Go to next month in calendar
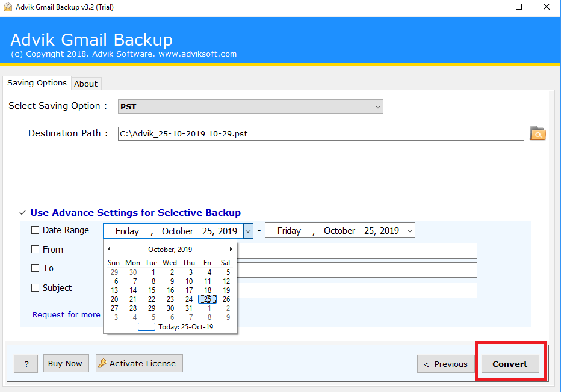The image size is (561, 392). tap(231, 249)
